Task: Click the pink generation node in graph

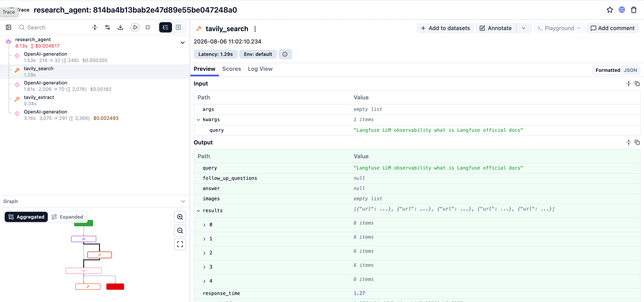Action: 84,271
